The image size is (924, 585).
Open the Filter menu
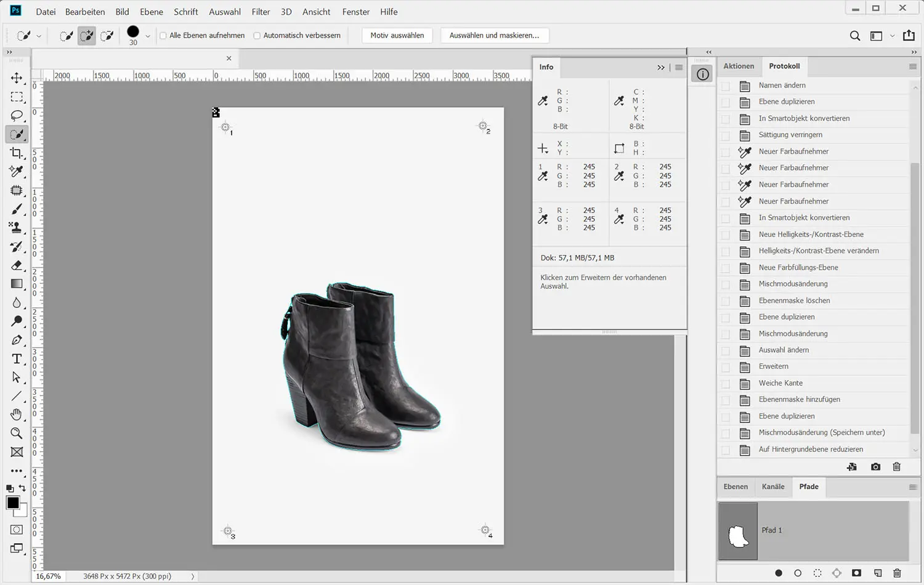tap(261, 12)
